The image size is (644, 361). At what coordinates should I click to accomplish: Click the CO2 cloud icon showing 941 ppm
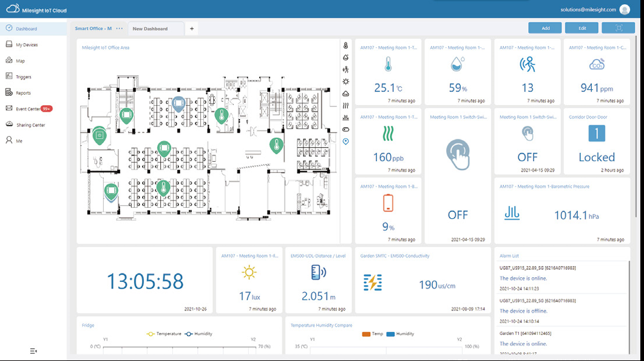(x=597, y=64)
